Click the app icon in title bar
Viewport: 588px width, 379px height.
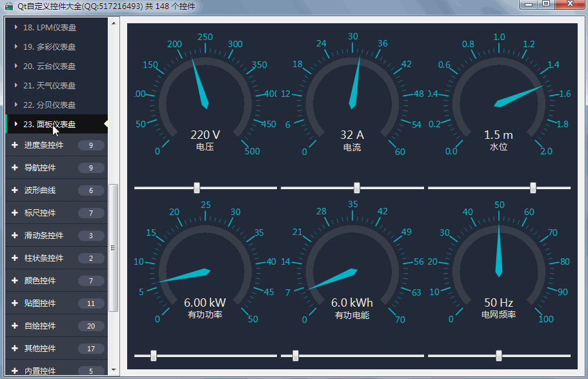tap(8, 6)
